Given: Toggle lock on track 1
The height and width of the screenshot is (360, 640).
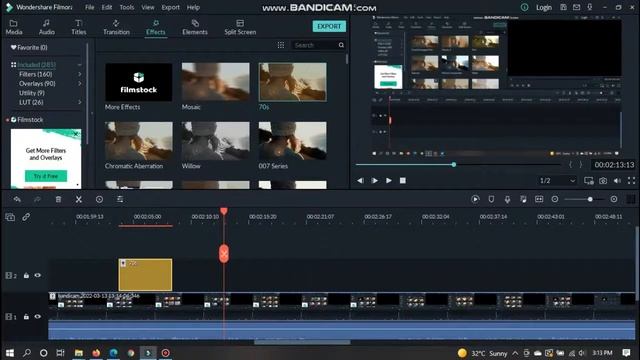Looking at the screenshot, I should click(26, 317).
